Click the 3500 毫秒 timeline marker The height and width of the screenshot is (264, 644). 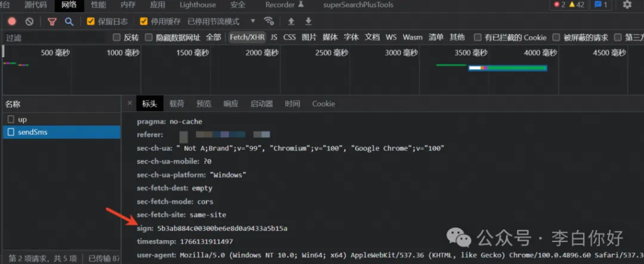(471, 53)
